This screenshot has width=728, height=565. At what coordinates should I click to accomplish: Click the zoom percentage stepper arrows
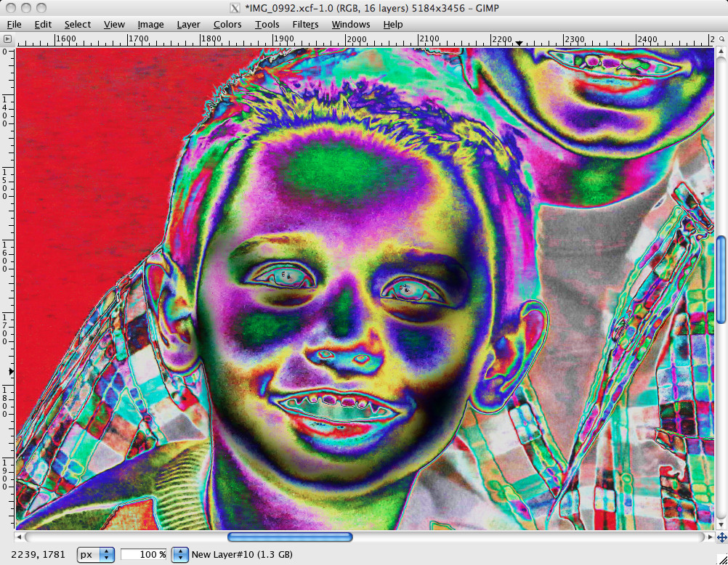coord(179,554)
